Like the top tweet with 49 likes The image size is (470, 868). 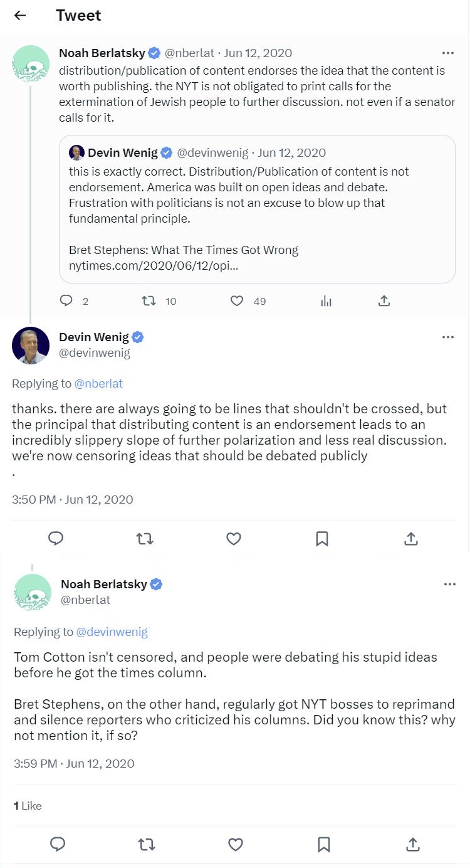click(237, 301)
